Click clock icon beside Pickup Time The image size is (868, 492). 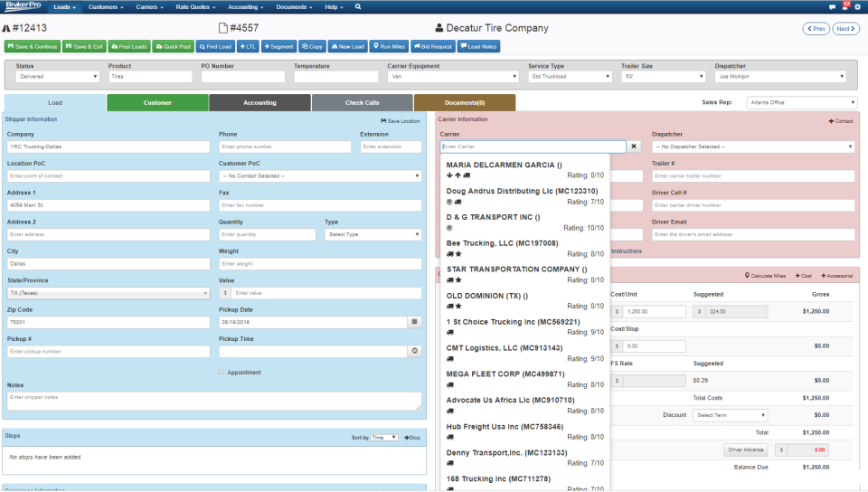pos(415,351)
